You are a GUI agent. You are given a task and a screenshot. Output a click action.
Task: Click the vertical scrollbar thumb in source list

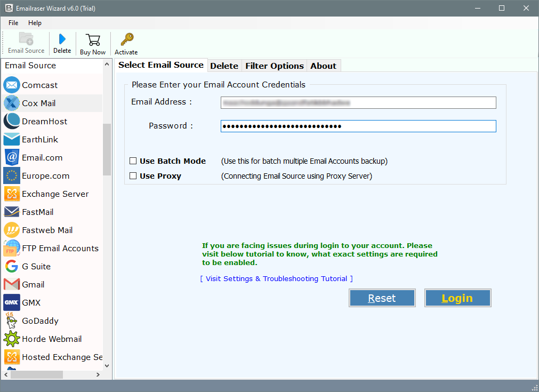pyautogui.click(x=107, y=149)
